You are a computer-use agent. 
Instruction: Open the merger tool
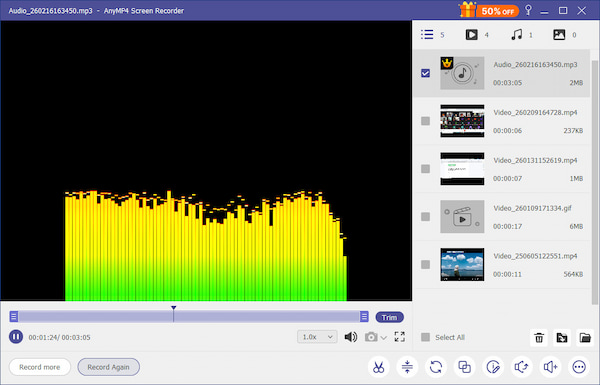click(x=465, y=367)
